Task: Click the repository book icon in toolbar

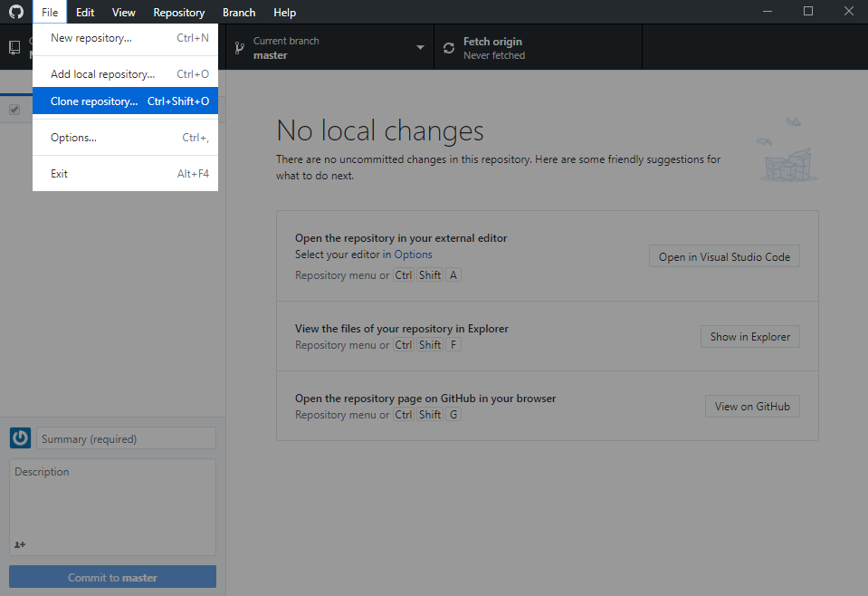Action: [15, 48]
